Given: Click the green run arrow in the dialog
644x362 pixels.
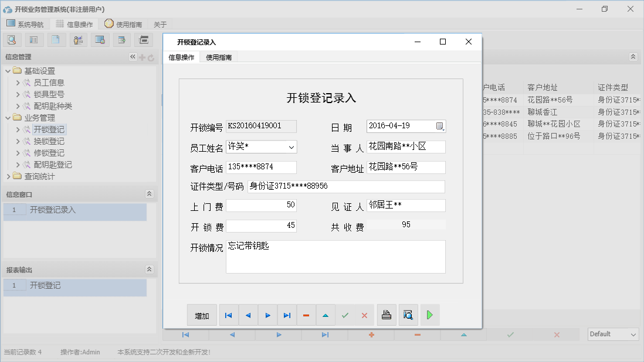Looking at the screenshot, I should coord(429,315).
